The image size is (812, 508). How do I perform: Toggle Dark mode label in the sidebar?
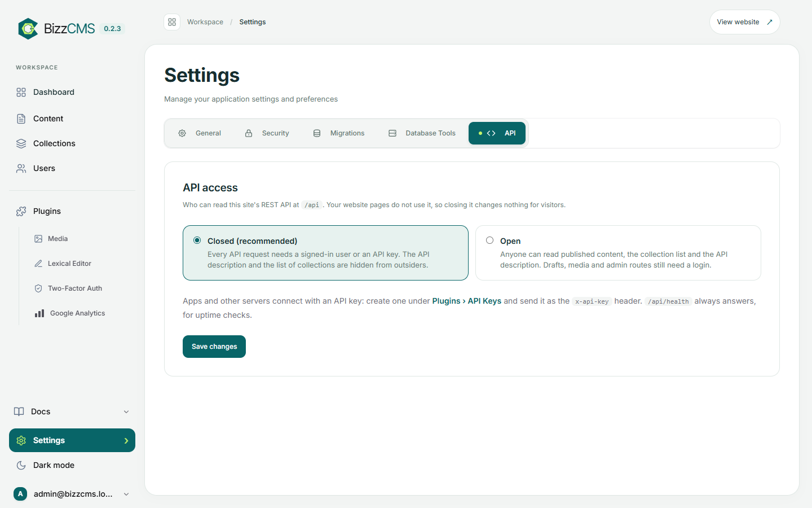54,465
